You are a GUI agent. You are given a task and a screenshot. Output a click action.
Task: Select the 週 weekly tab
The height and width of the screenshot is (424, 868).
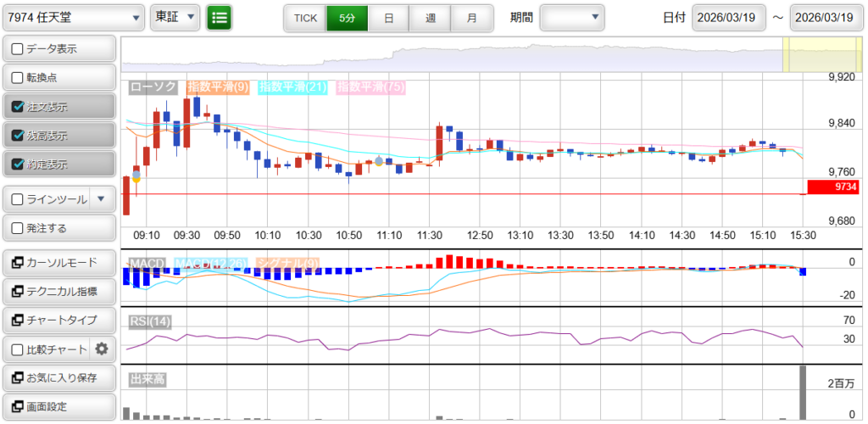click(431, 18)
